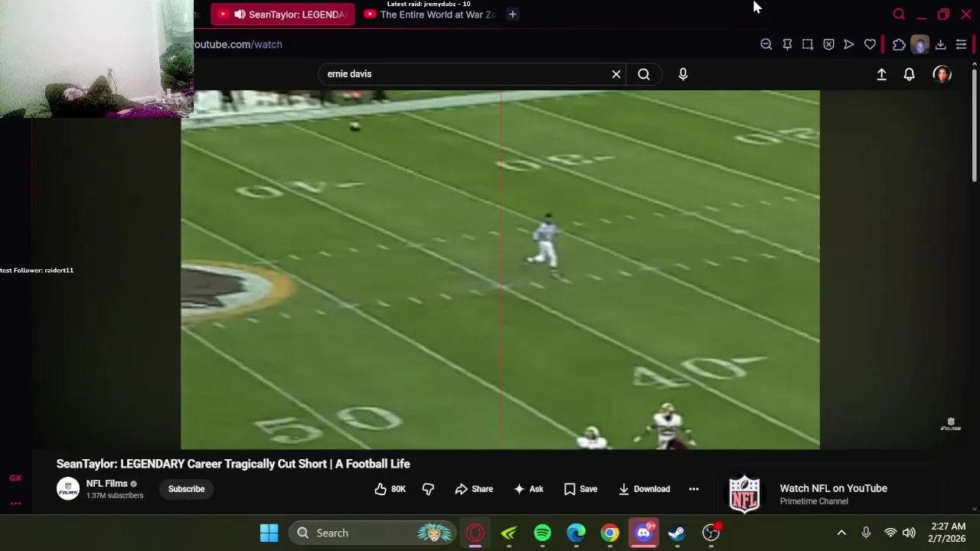Image resolution: width=980 pixels, height=551 pixels.
Task: Click the profile picture extension in browser toolbar
Action: click(x=920, y=44)
